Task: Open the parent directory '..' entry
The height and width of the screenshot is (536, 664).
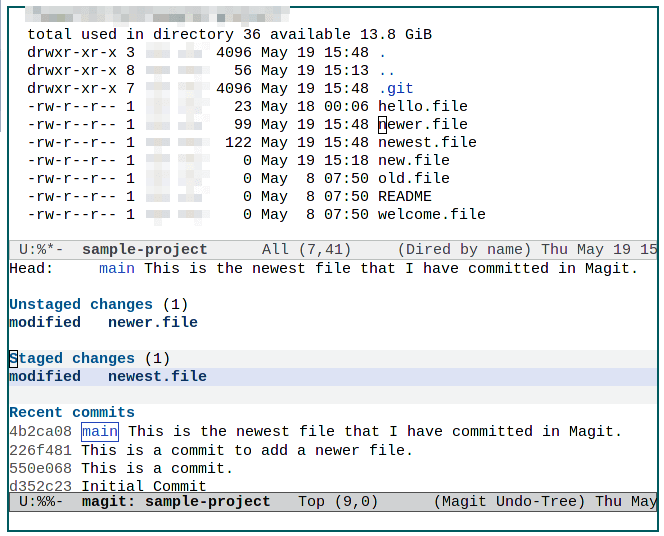Action: (x=386, y=70)
